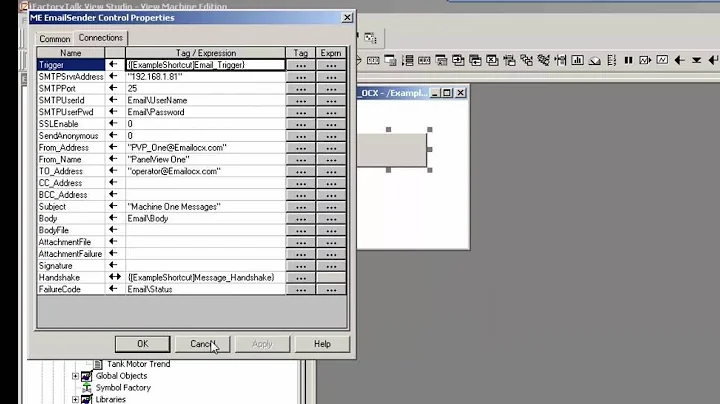Select the Pause button object tool
The height and width of the screenshot is (404, 720).
pyautogui.click(x=628, y=60)
